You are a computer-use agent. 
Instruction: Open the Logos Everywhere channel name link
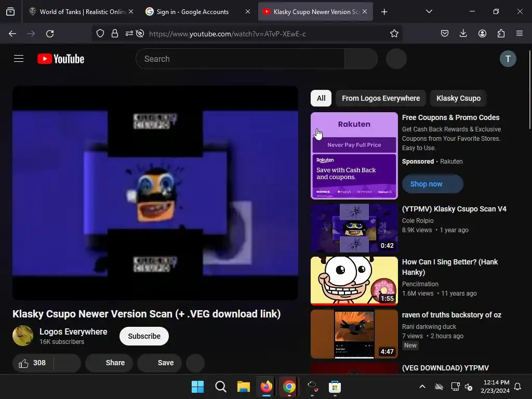coord(73,332)
